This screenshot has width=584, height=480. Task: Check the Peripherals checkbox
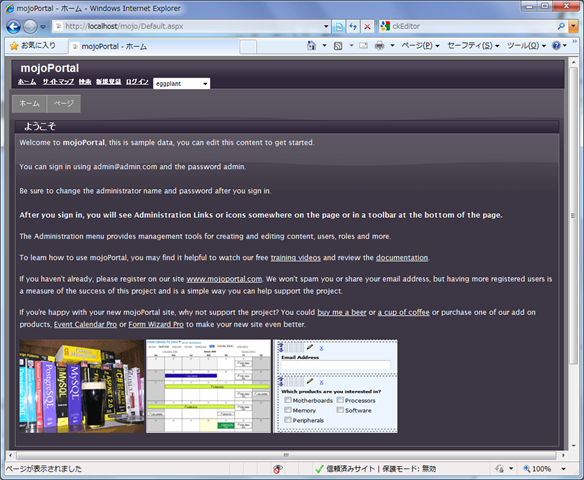pos(288,420)
